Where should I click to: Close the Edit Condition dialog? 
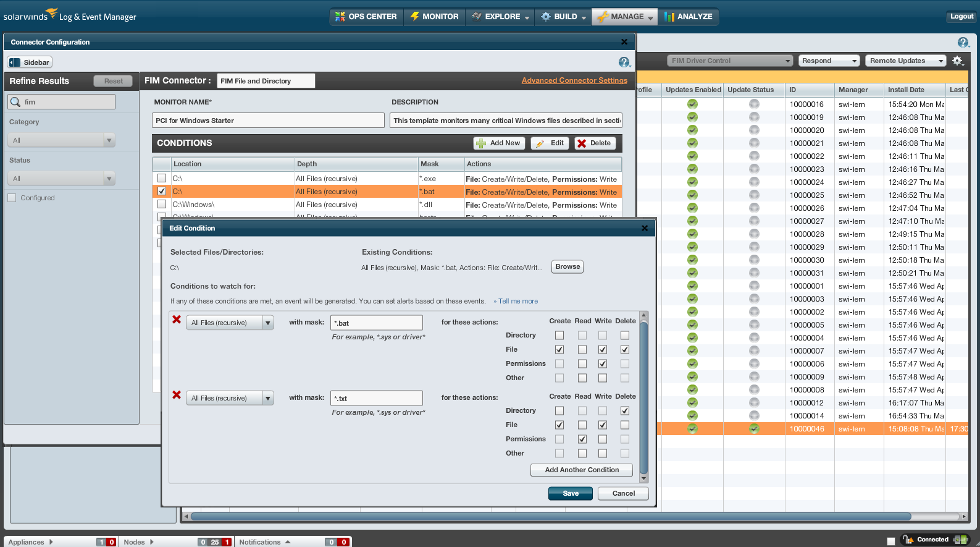click(x=645, y=228)
